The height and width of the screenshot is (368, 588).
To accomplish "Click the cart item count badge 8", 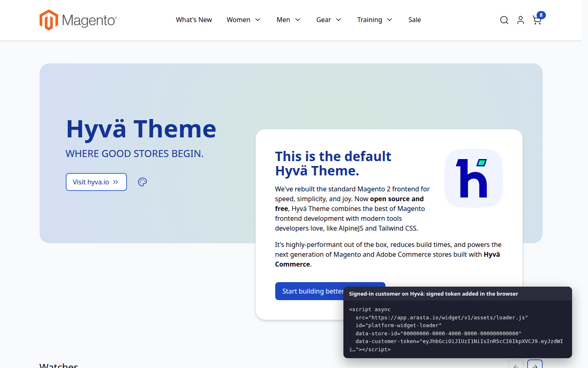I will (541, 15).
